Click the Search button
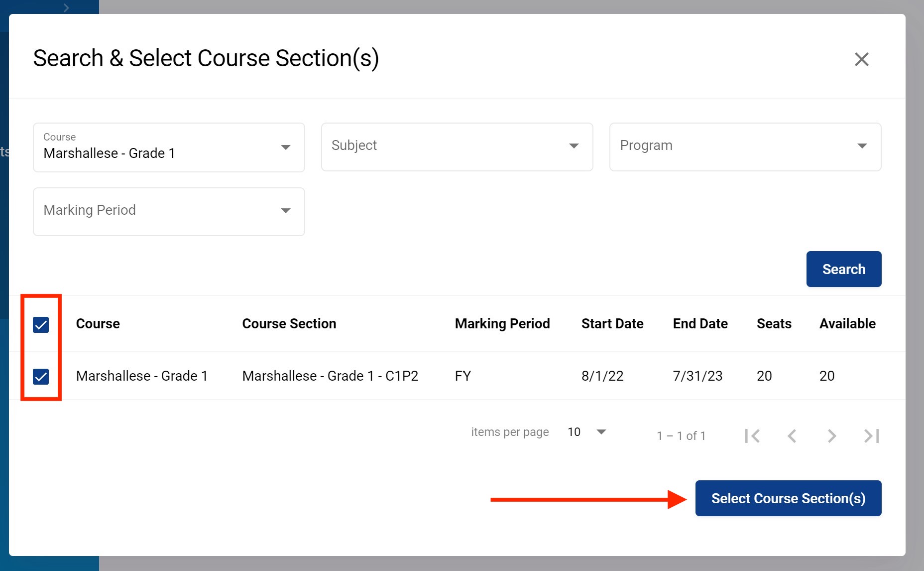Viewport: 924px width, 571px height. tap(843, 269)
